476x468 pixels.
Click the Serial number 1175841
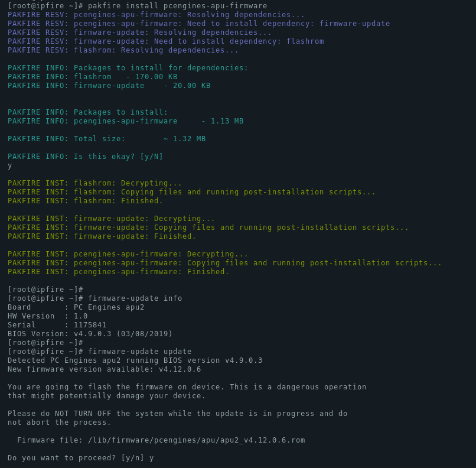click(90, 325)
